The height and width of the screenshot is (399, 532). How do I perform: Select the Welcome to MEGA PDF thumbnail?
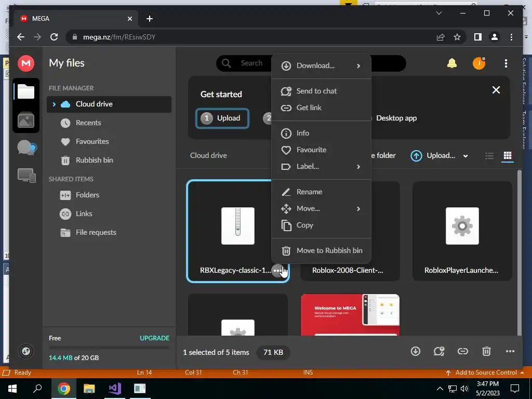(x=350, y=315)
